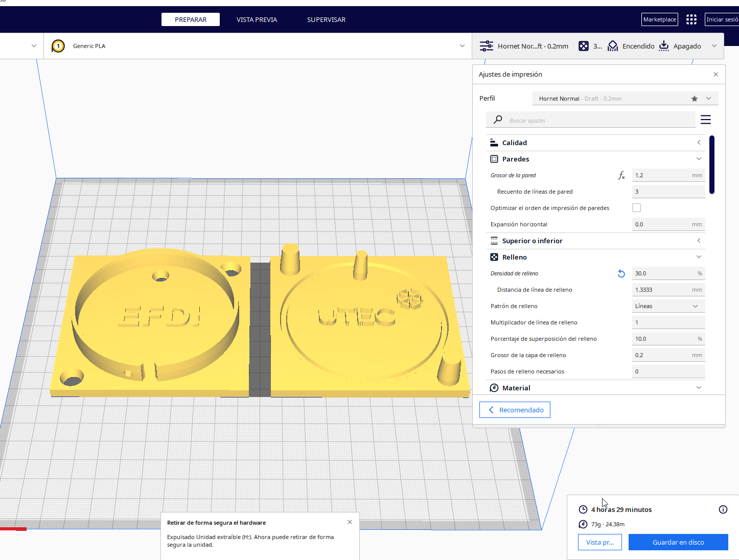This screenshot has height=560, width=739.
Task: Click the star icon in profile selector
Action: [694, 99]
